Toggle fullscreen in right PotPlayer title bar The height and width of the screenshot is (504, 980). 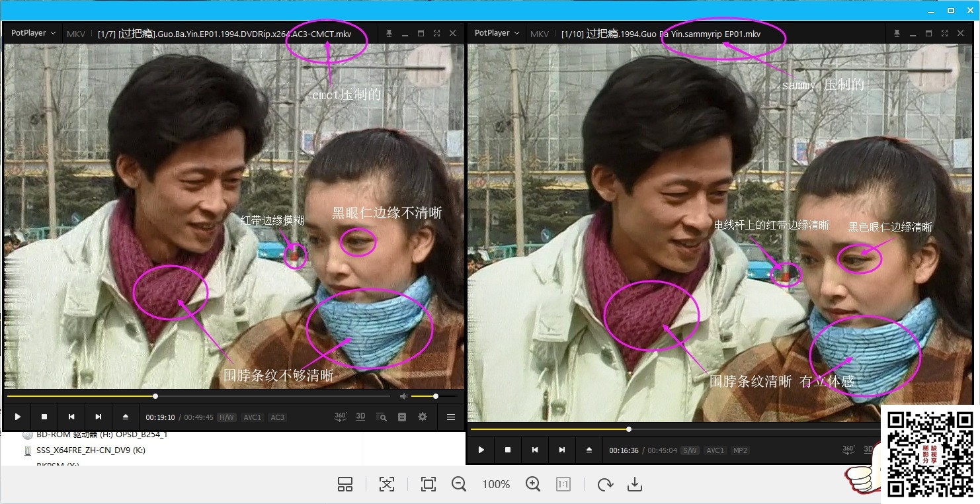944,33
